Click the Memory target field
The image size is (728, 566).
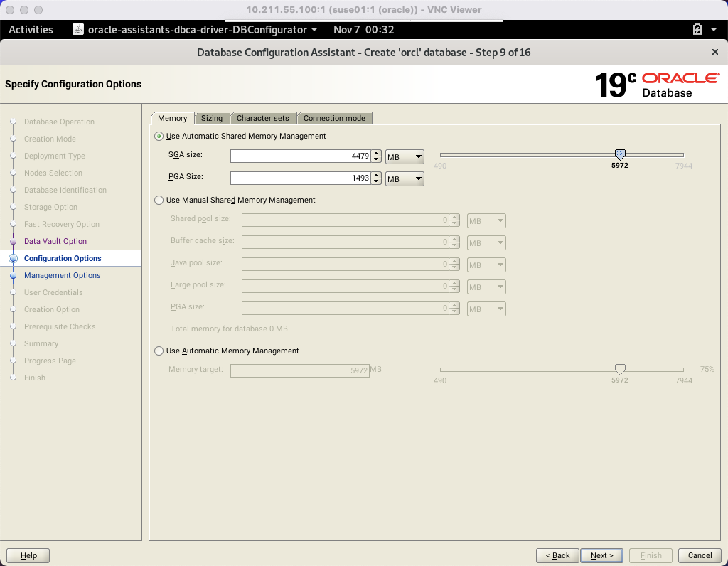[x=300, y=370]
